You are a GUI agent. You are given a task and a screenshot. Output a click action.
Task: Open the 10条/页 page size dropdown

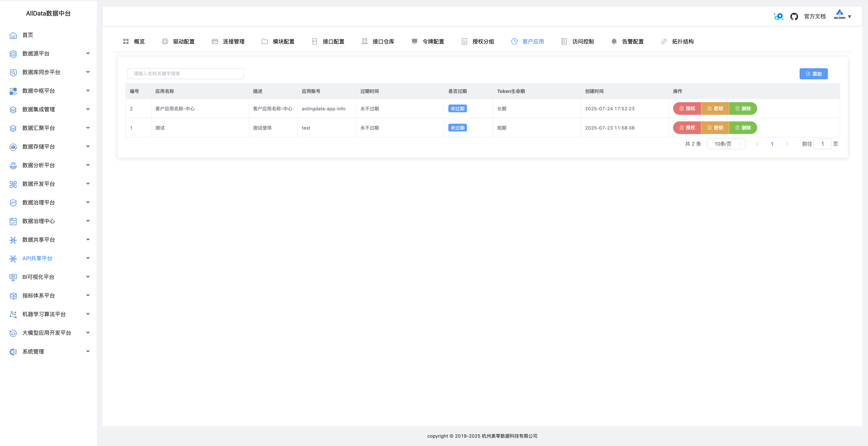click(726, 144)
